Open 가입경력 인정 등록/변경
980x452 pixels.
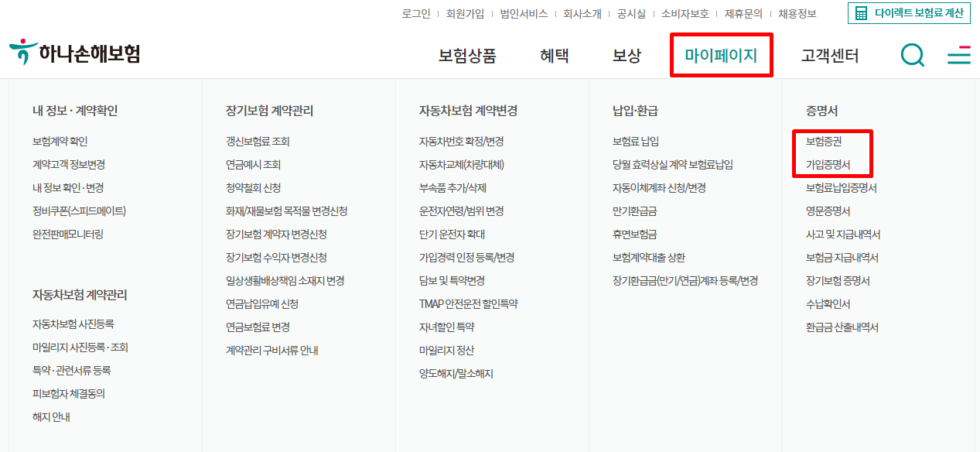pyautogui.click(x=467, y=258)
